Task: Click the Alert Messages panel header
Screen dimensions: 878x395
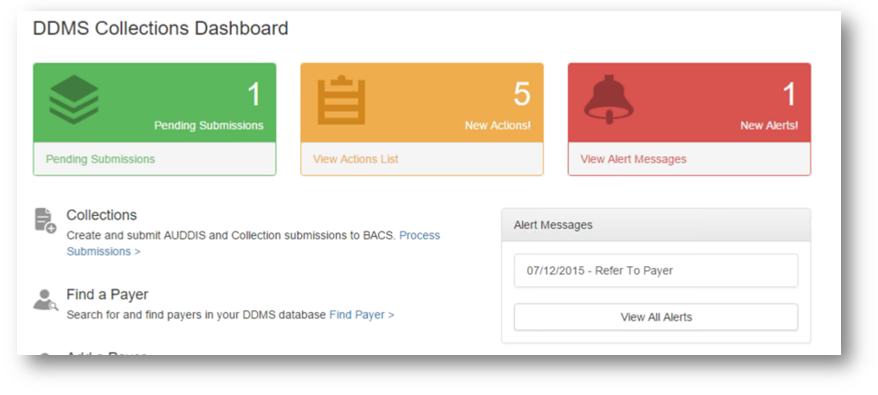Action: point(656,225)
